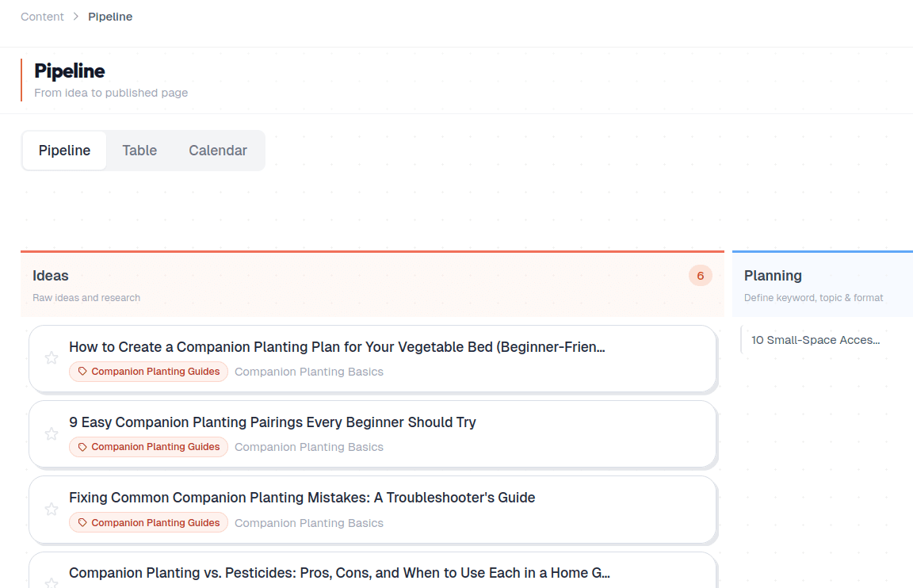Click the Companion Planting Guides tag on 'Fixing Common' card
Image resolution: width=913 pixels, height=588 pixels.
point(148,523)
